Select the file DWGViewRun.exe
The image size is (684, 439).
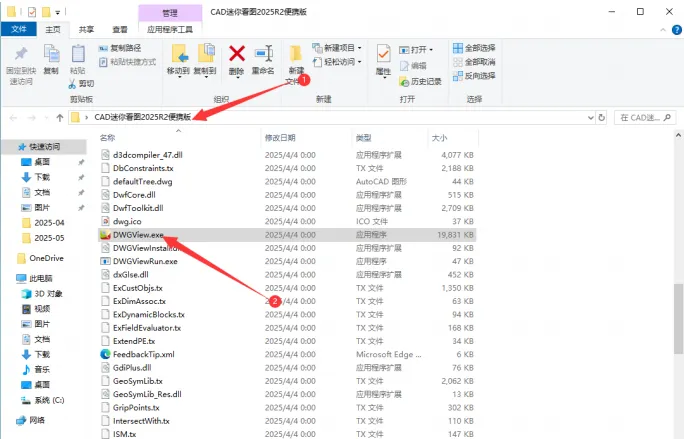coord(145,261)
